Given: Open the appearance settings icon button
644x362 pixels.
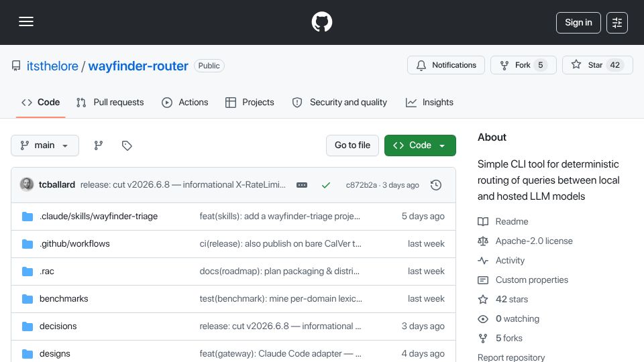Looking at the screenshot, I should click(x=617, y=23).
